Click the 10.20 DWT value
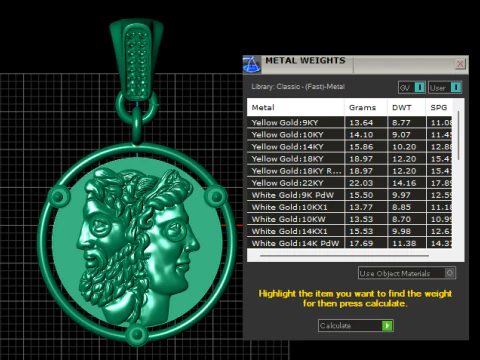 [x=404, y=147]
